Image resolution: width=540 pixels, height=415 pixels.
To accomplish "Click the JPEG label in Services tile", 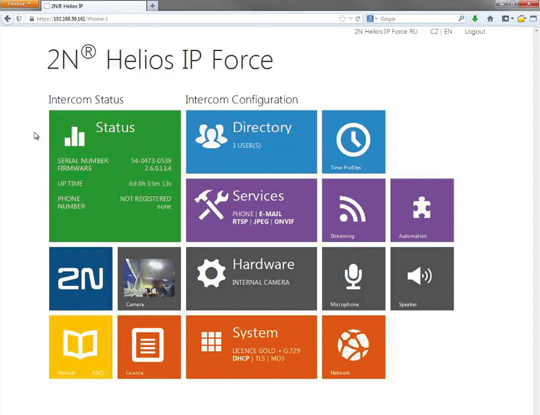I will pyautogui.click(x=261, y=221).
